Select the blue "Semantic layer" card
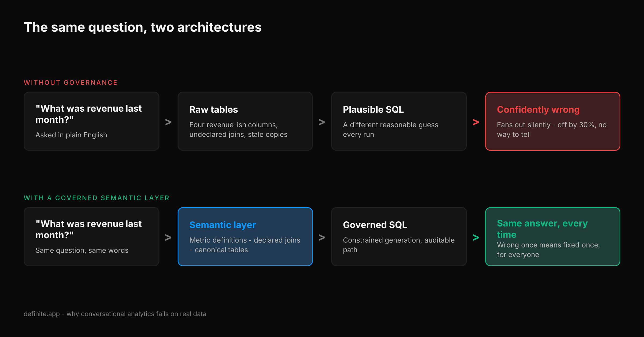Screen dimensions: 644x337 [x=245, y=237]
